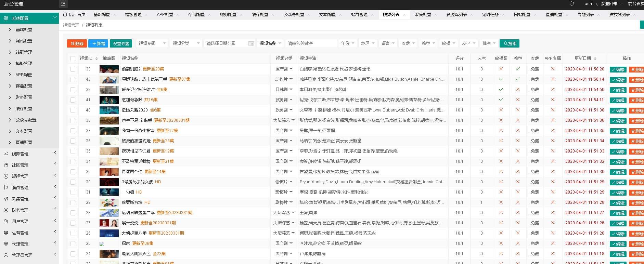Switch to the 财务配置 tab in the tab bar
This screenshot has width=644, height=264.
[x=228, y=15]
